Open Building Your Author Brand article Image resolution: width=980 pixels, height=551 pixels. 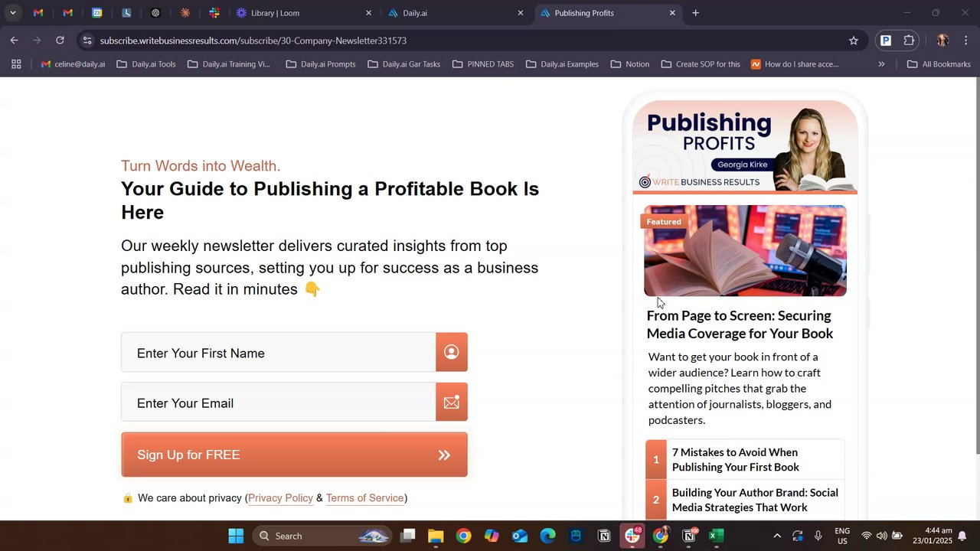[745, 500]
